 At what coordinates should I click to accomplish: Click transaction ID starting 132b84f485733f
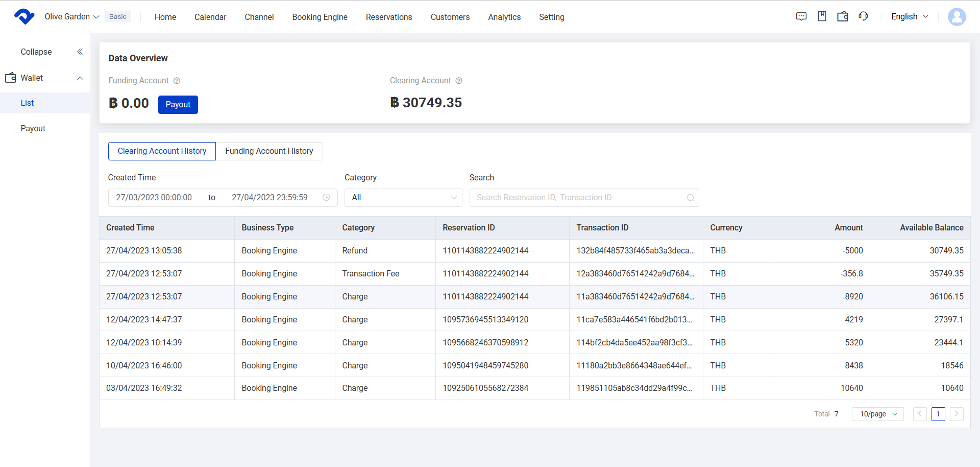pos(635,251)
